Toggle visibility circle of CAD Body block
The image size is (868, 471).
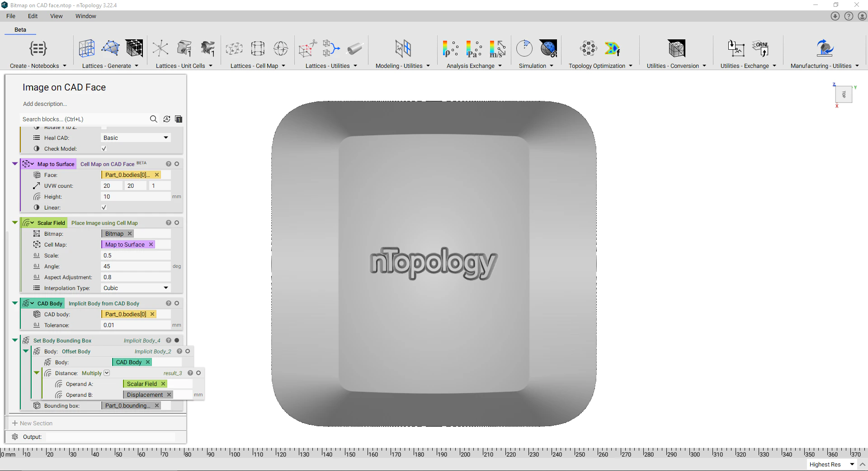click(177, 303)
